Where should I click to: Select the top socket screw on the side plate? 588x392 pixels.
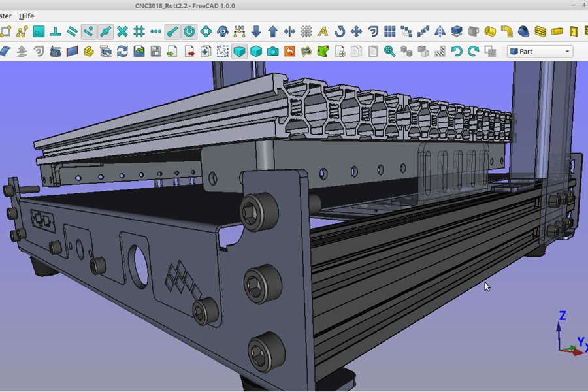pos(259,212)
